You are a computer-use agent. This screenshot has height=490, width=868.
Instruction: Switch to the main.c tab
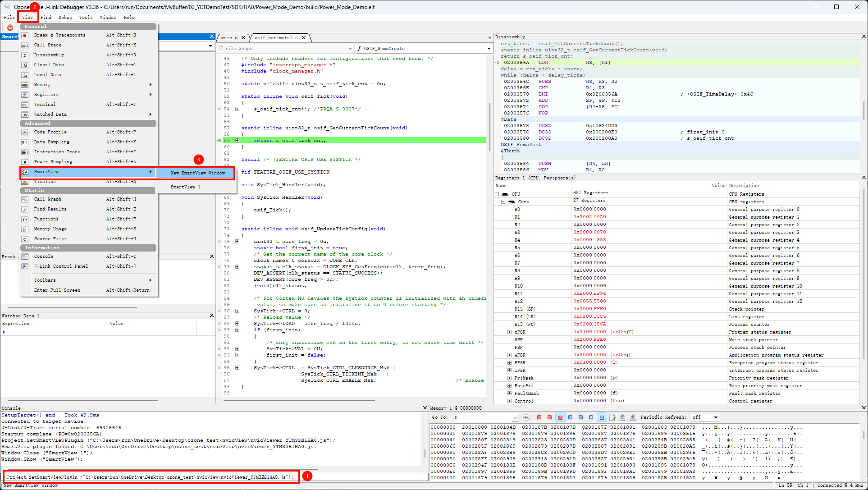[229, 38]
